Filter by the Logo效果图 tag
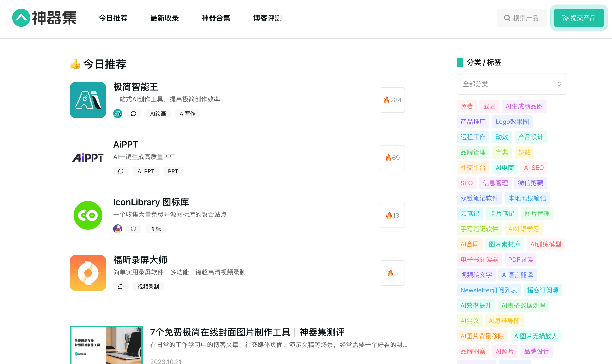 tap(512, 122)
